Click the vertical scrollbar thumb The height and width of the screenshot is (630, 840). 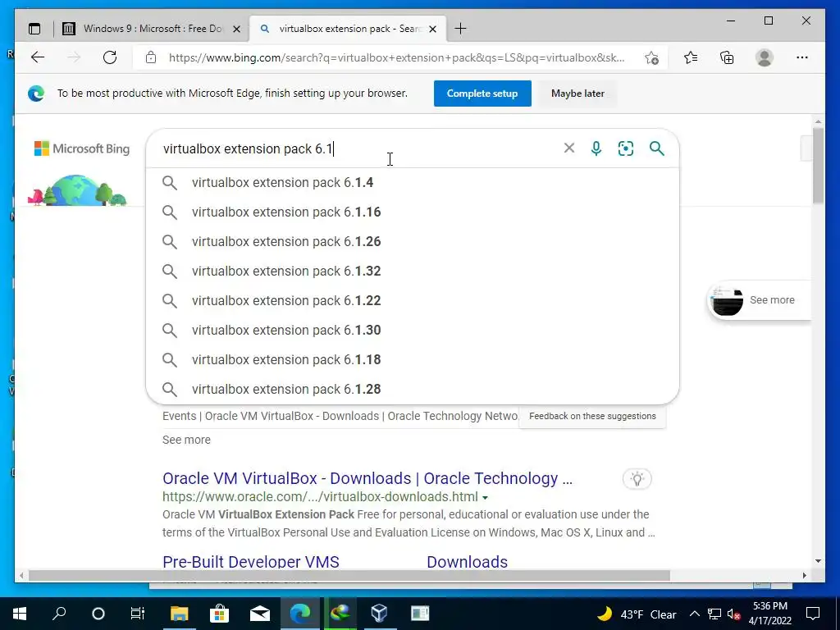pos(818,165)
